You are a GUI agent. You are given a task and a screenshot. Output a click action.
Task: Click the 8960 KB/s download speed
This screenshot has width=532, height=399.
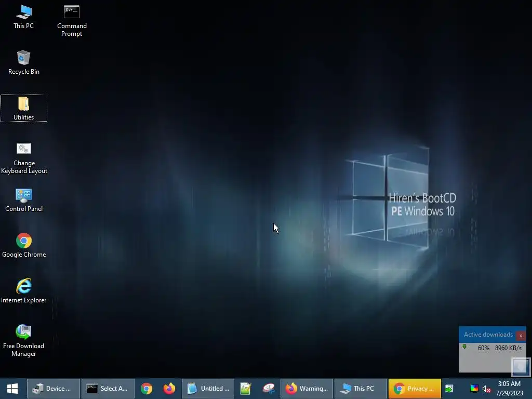508,348
